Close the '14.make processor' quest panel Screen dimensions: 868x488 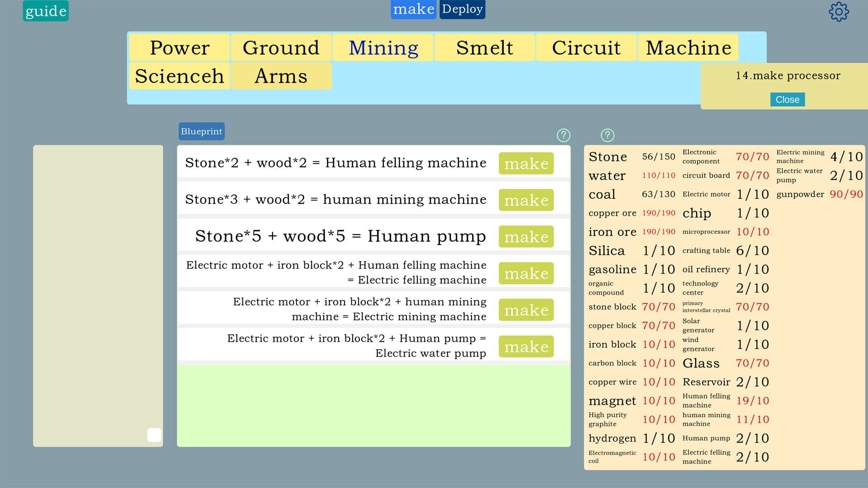pyautogui.click(x=788, y=99)
